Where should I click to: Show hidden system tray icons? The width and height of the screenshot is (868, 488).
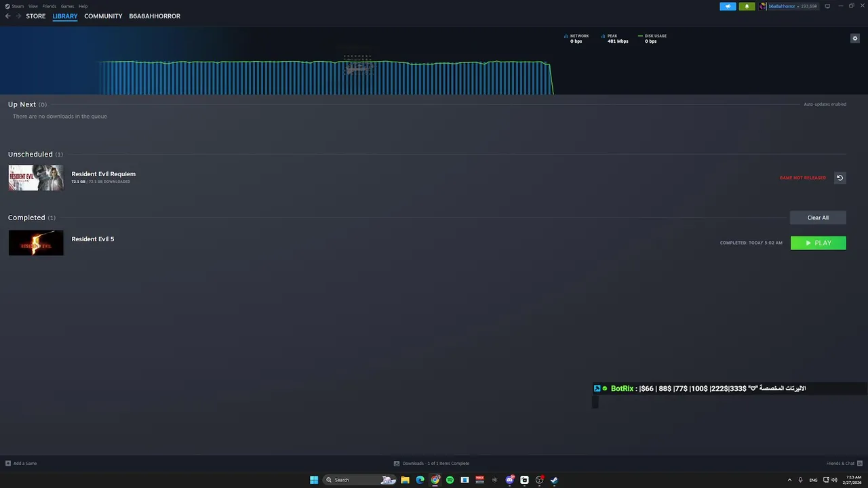pyautogui.click(x=789, y=480)
